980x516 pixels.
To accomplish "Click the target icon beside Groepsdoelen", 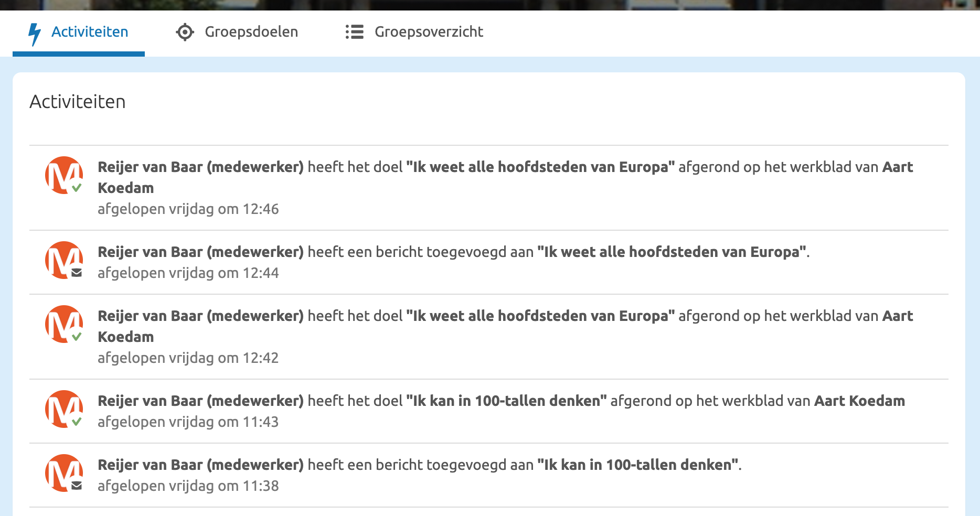I will (184, 31).
